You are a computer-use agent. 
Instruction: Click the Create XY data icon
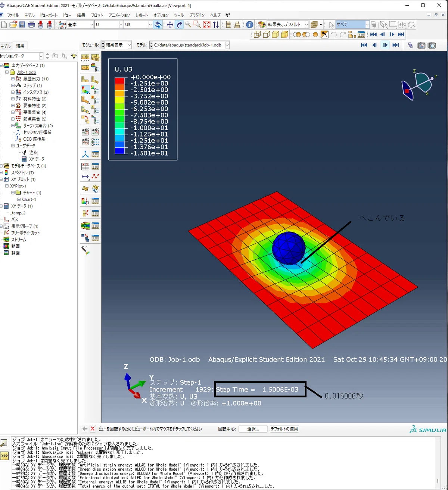[85, 166]
